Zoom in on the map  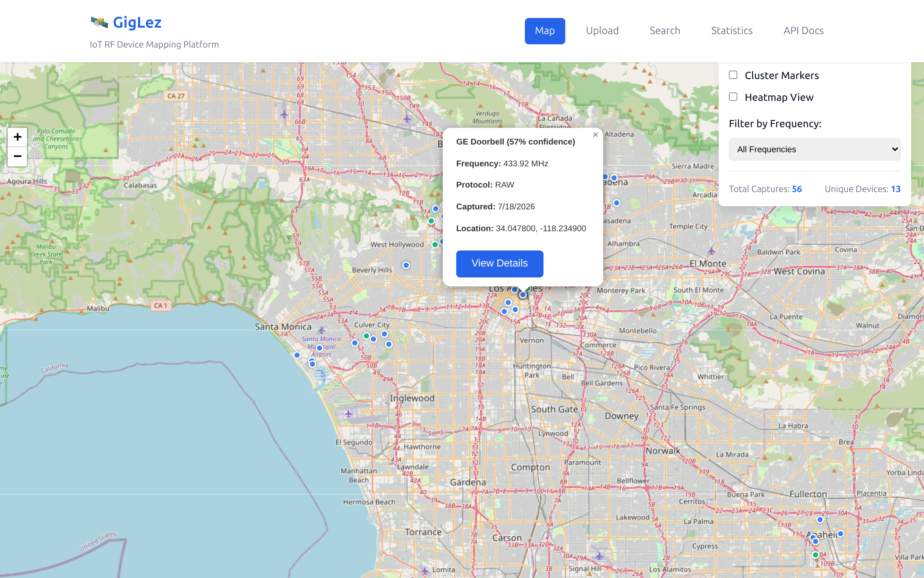click(x=18, y=137)
